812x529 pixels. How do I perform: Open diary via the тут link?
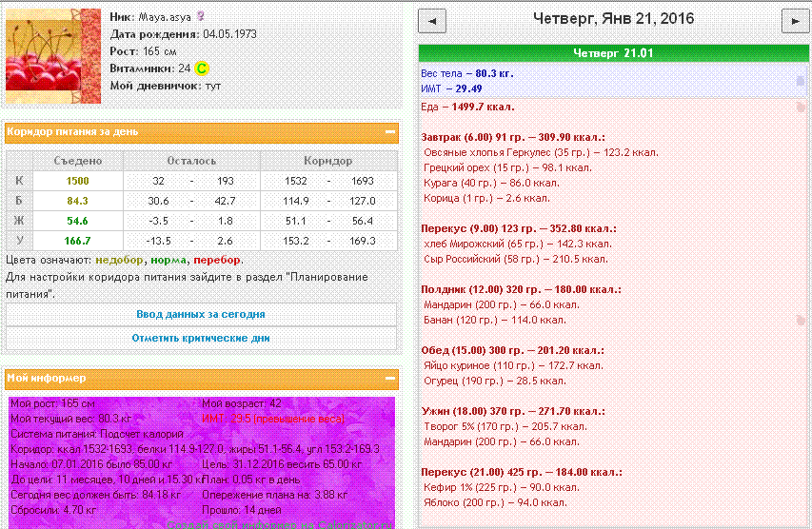coord(213,86)
